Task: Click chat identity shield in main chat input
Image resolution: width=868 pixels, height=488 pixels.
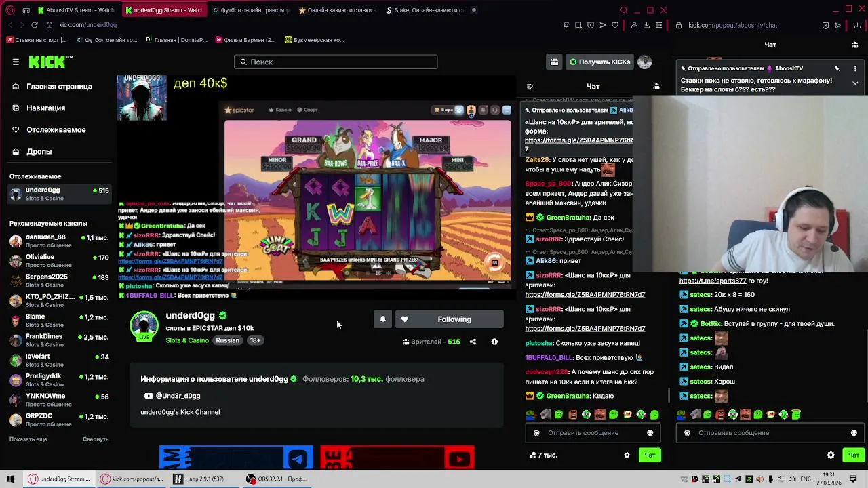Action: click(x=536, y=433)
